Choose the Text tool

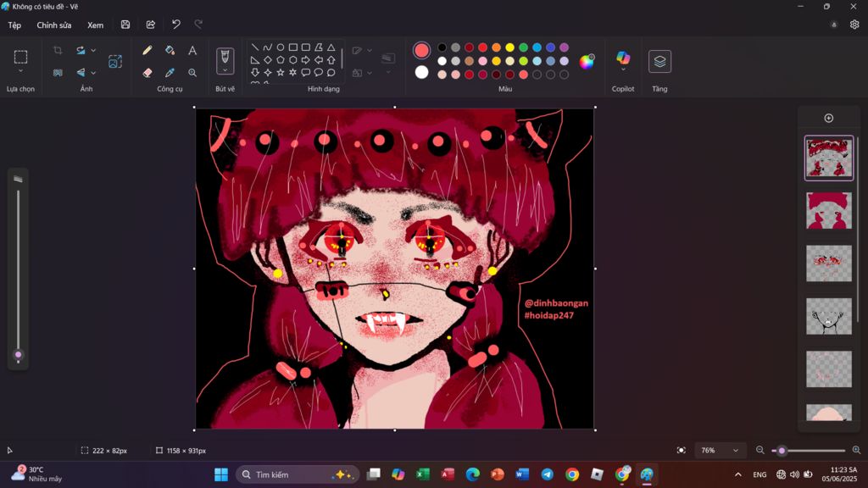tap(192, 51)
